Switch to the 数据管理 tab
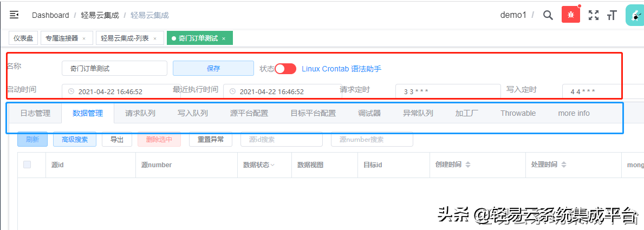Image resolution: width=644 pixels, height=230 pixels. coord(88,113)
